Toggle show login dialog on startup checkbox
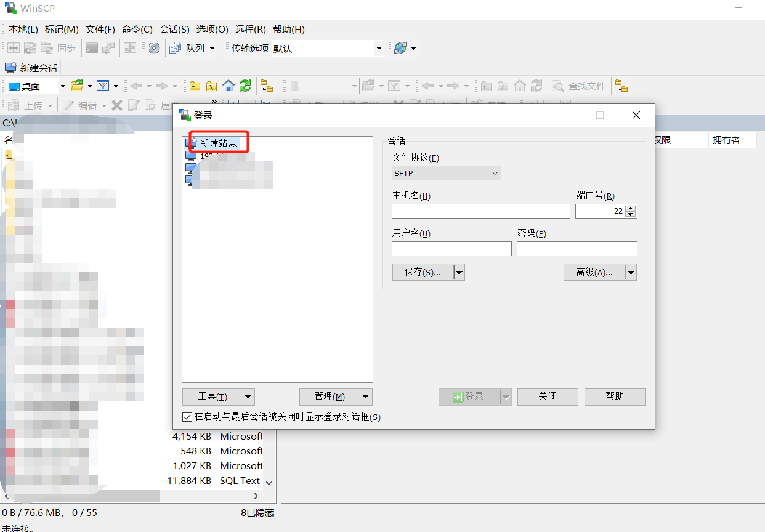The height and width of the screenshot is (532, 765). (x=187, y=417)
